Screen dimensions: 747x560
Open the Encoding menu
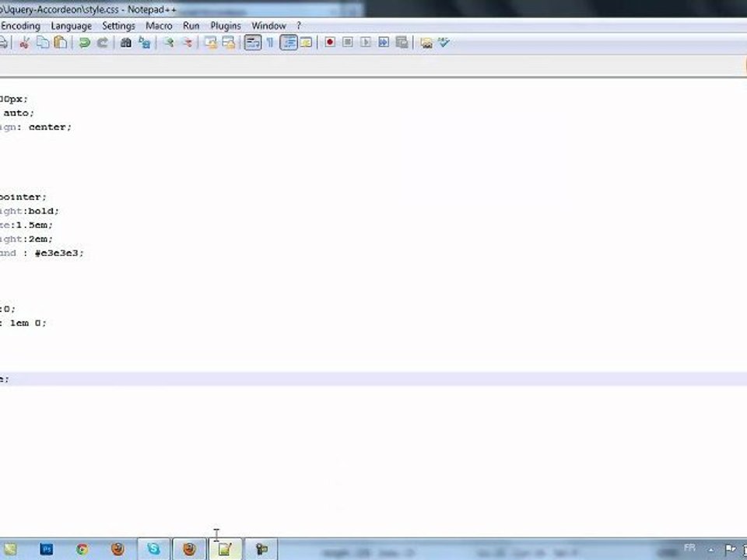click(20, 26)
